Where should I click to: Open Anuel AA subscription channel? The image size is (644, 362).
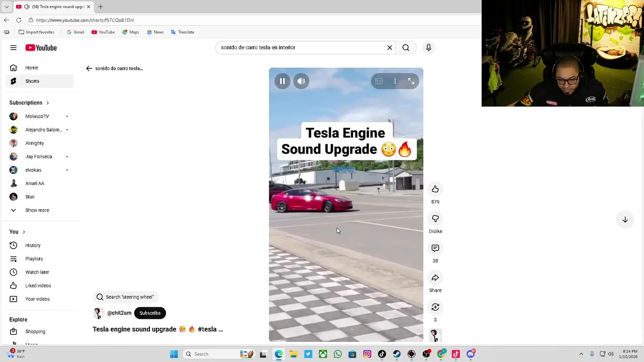[x=40, y=184]
